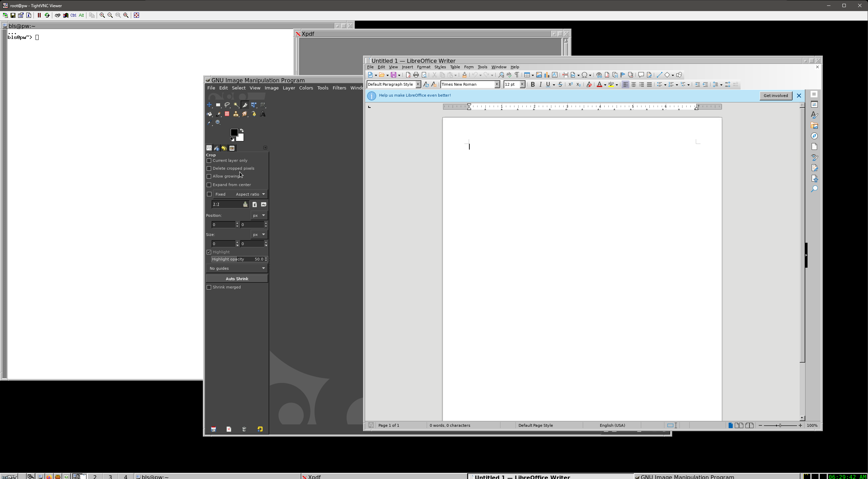Click the Auto Shrink button

click(x=237, y=279)
